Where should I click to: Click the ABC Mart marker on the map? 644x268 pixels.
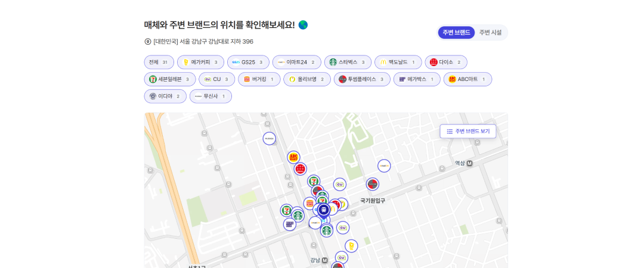click(293, 157)
